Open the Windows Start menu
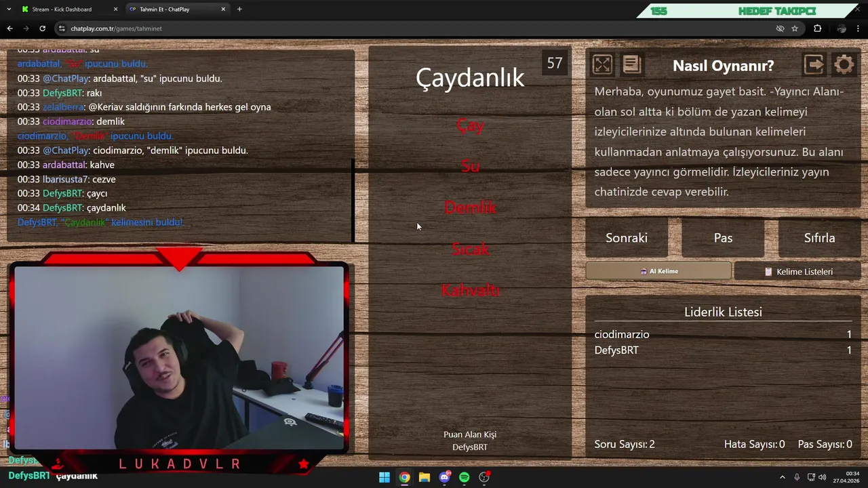868x488 pixels. coord(384,477)
